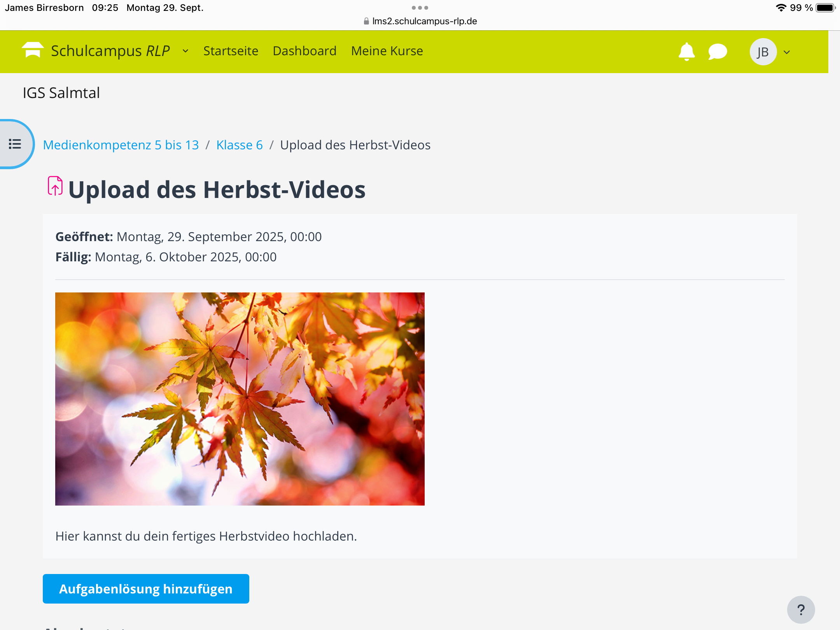This screenshot has height=630, width=840.
Task: Expand the user menu chevron
Action: coord(787,52)
